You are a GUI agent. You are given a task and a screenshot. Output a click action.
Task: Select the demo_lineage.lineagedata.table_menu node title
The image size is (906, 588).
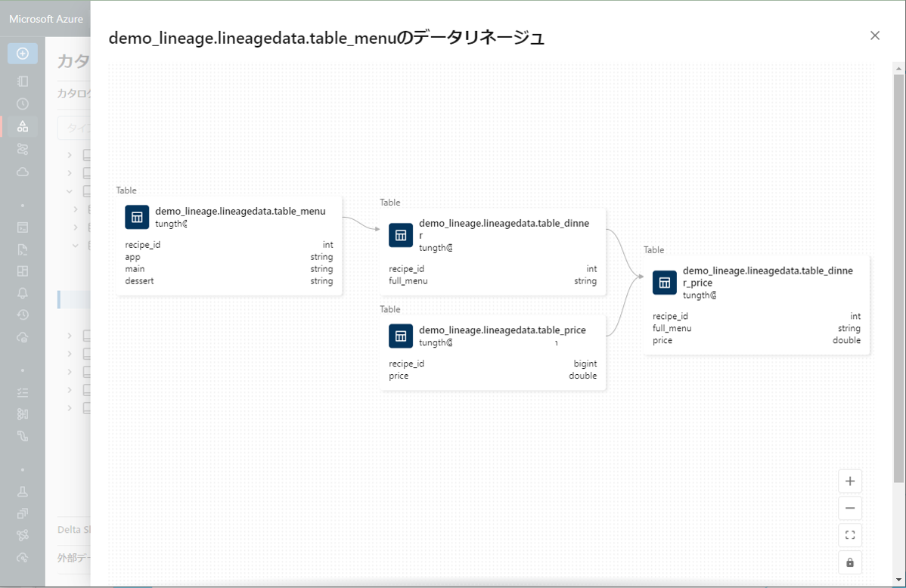pyautogui.click(x=240, y=212)
